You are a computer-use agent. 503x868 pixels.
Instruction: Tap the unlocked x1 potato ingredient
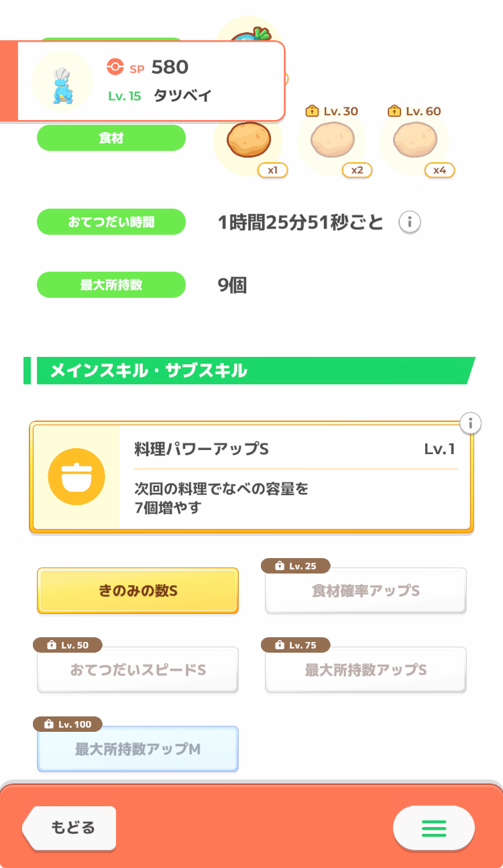point(247,140)
